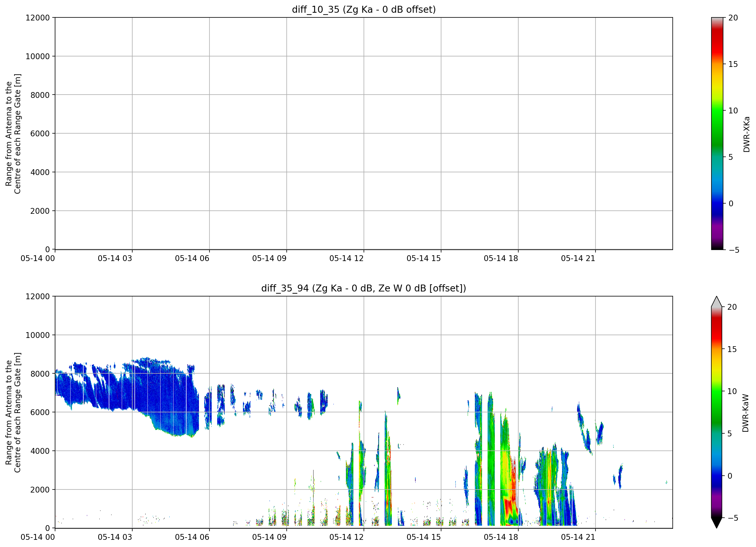
Task: Click 05-14 00 x-tick under top plot
Action: click(38, 259)
